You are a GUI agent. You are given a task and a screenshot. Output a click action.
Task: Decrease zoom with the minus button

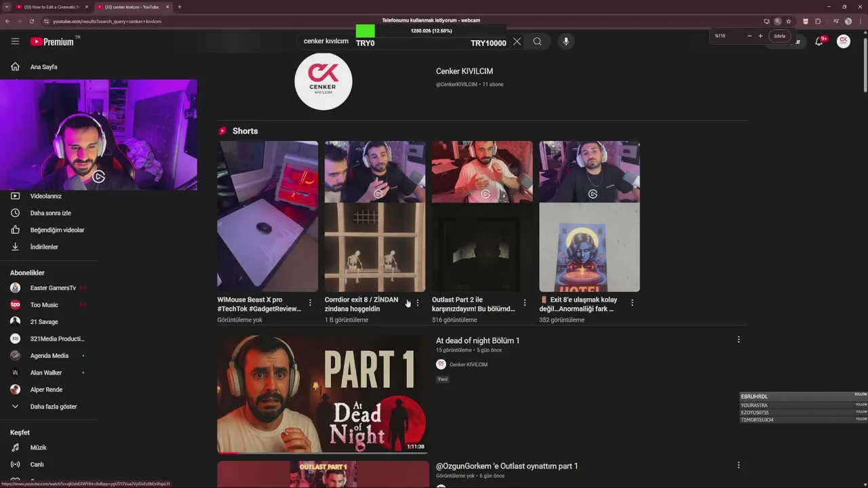pos(749,36)
